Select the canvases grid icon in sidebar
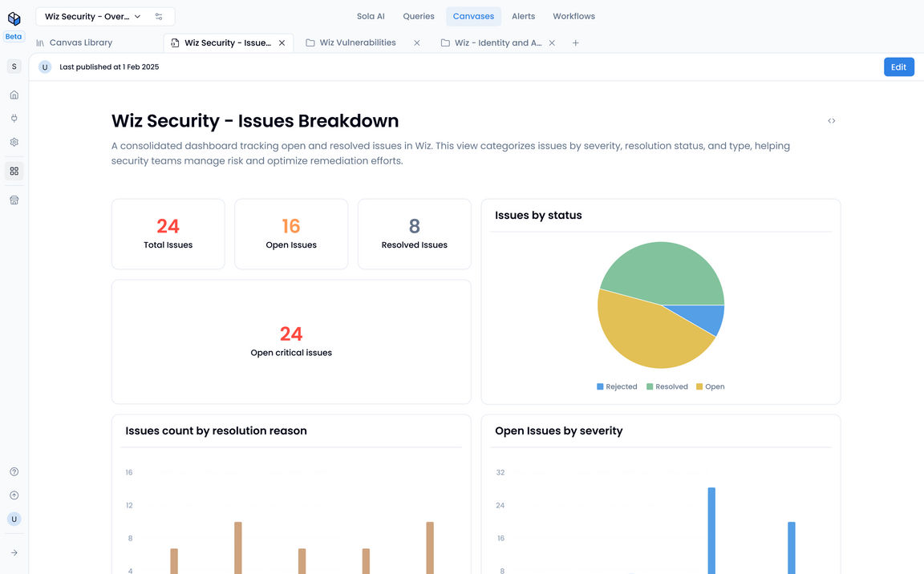Screen dimensions: 924x574 (14, 172)
